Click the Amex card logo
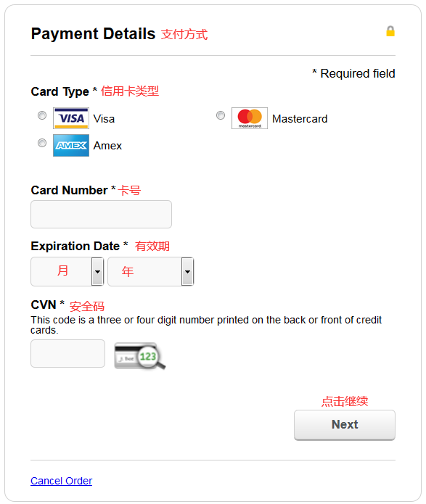 71,146
